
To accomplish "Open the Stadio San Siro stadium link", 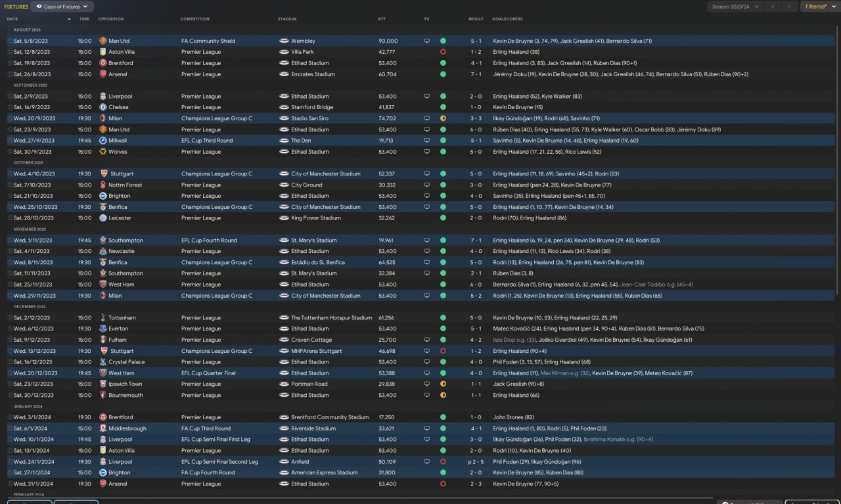I will [309, 118].
